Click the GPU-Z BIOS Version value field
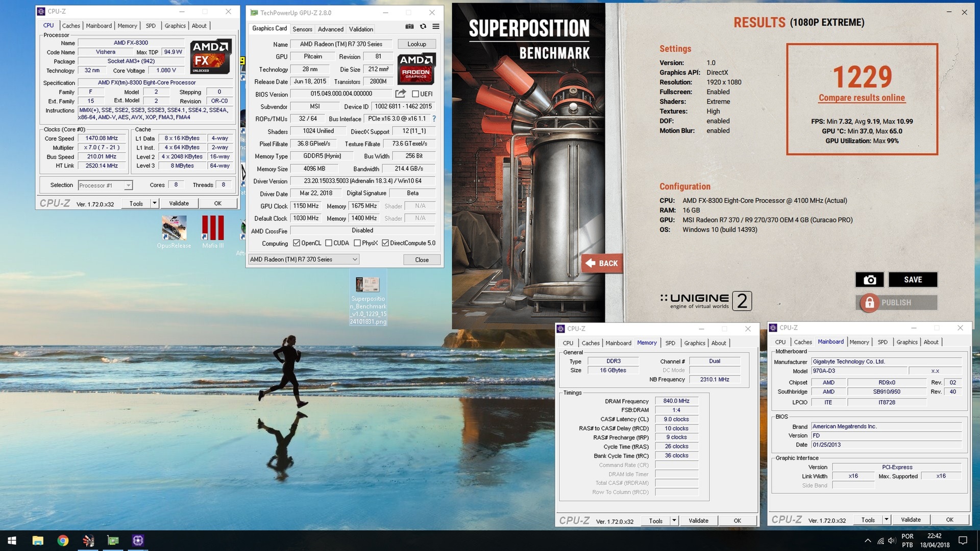Image resolution: width=980 pixels, height=551 pixels. tap(341, 93)
